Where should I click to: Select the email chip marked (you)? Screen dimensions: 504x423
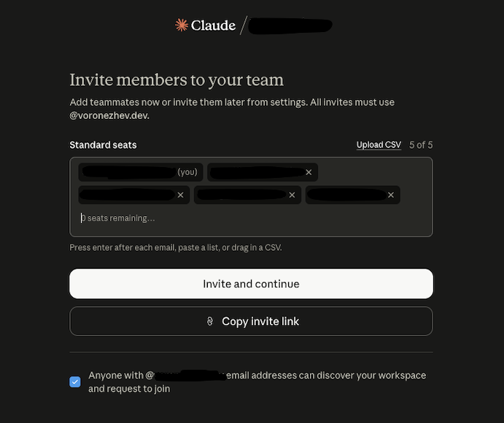pos(141,172)
